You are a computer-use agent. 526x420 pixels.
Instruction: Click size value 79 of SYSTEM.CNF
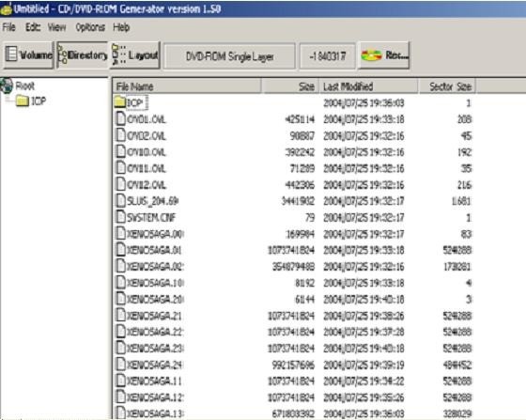pyautogui.click(x=310, y=217)
